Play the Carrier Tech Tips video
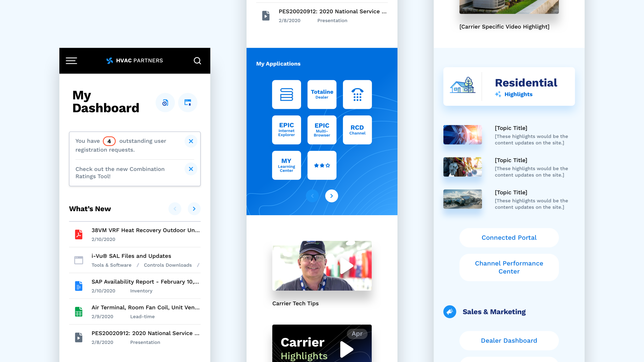644x362 pixels. [x=347, y=266]
